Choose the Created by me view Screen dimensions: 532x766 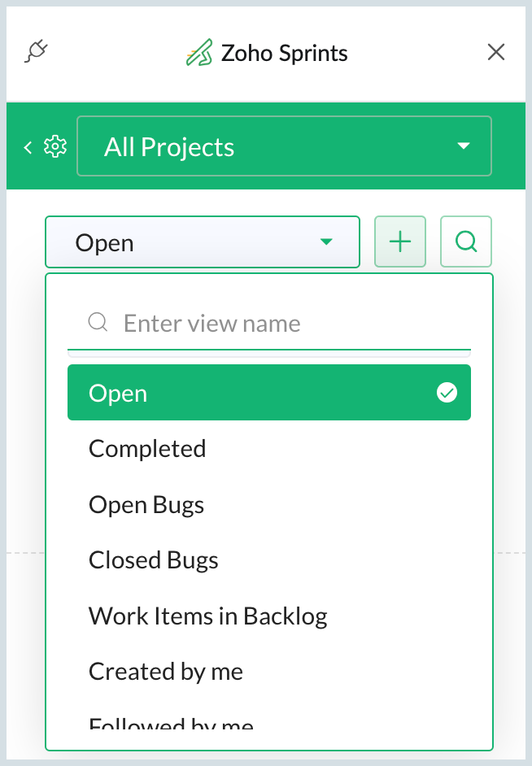pyautogui.click(x=269, y=671)
